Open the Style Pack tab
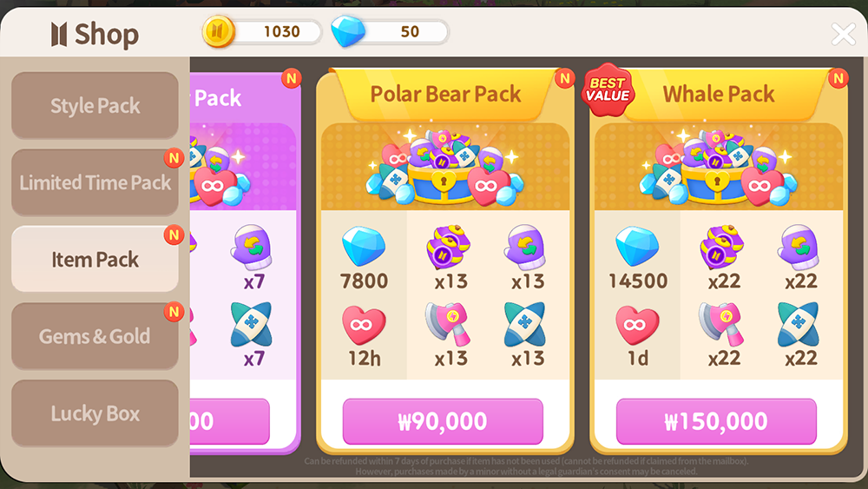 coord(95,105)
